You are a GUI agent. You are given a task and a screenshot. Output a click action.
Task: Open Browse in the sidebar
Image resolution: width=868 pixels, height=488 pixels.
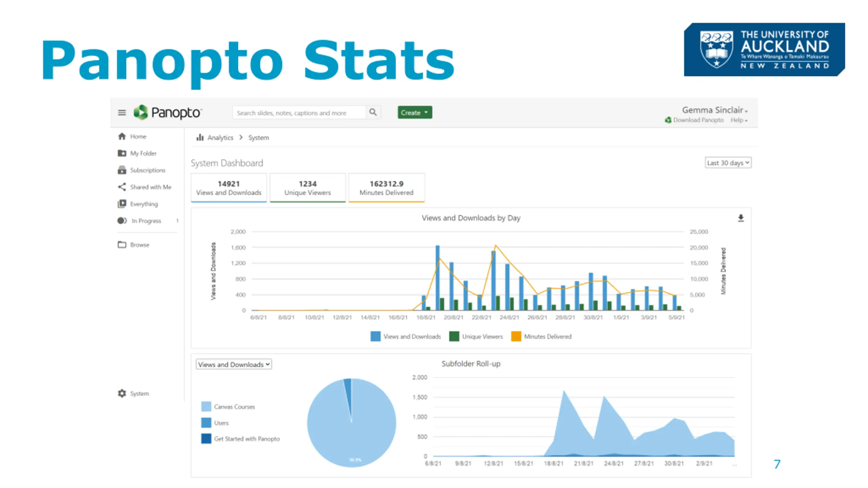point(140,245)
